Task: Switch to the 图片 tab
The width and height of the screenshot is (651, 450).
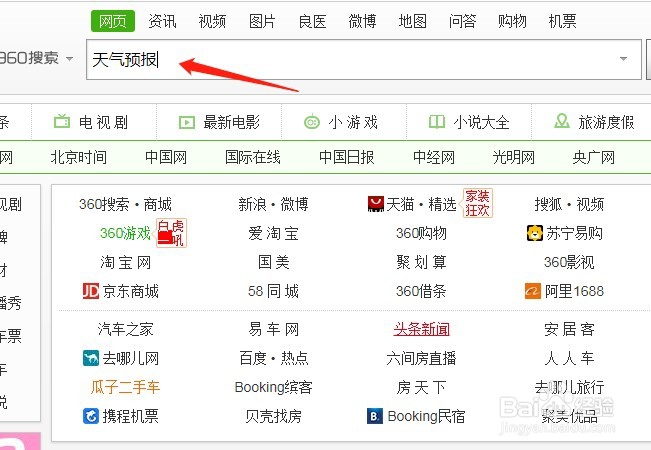Action: point(262,21)
